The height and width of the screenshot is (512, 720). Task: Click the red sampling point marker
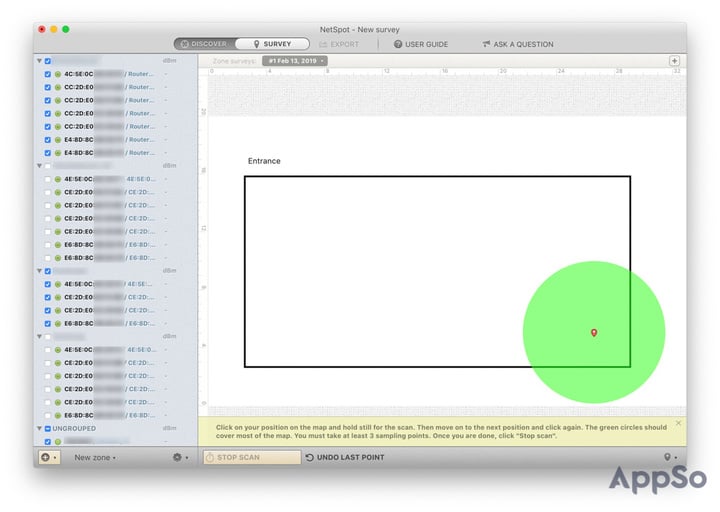pos(594,332)
